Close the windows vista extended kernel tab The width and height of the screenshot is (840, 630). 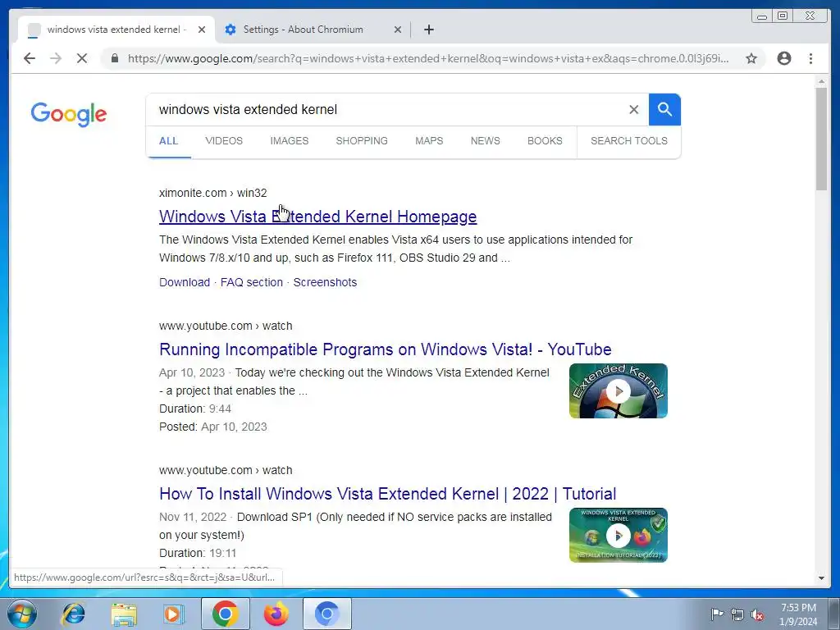[x=202, y=30]
